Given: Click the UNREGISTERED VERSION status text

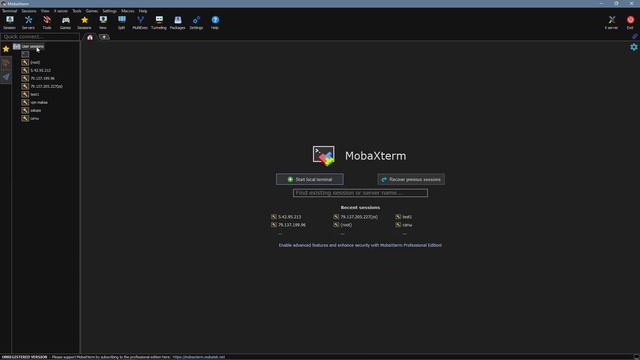Looking at the screenshot, I should [x=24, y=357].
